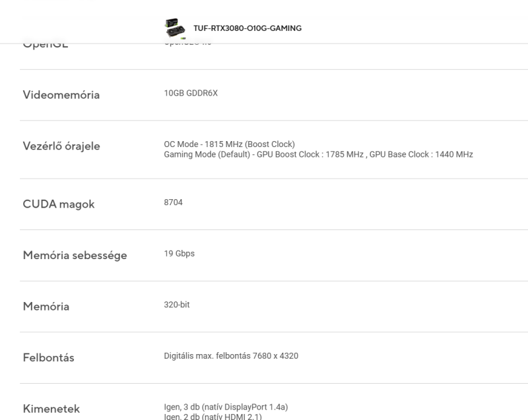This screenshot has height=420, width=528.
Task: Click the 10GB GDDR6X value text
Action: click(191, 93)
